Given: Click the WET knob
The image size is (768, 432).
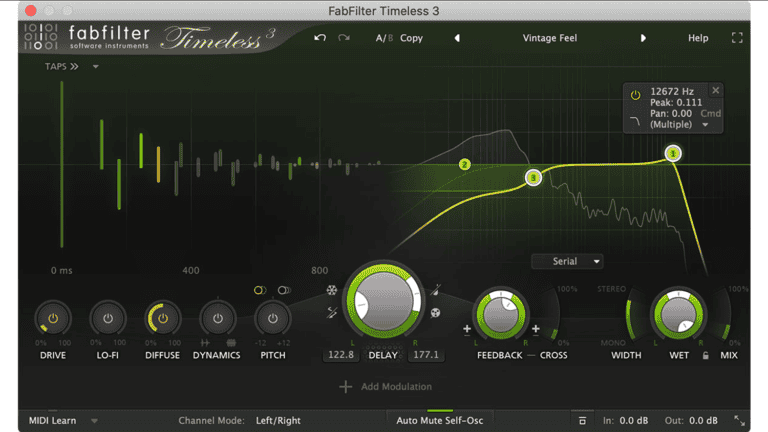Looking at the screenshot, I should [679, 314].
